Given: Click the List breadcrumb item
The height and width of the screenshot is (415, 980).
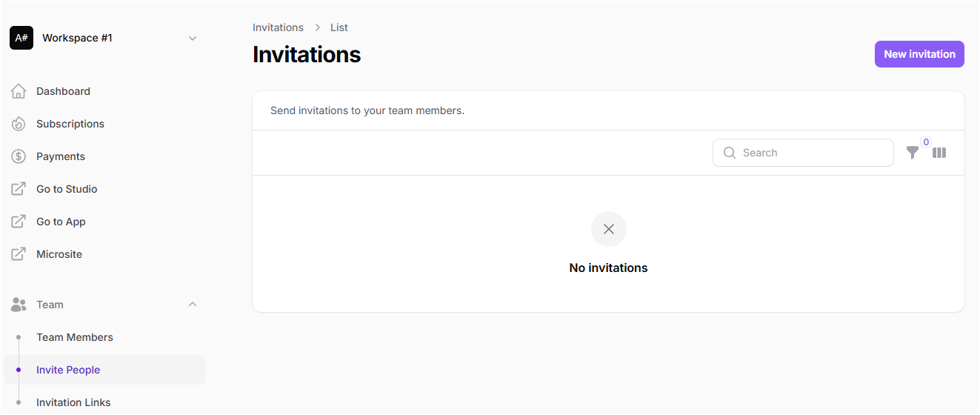Looking at the screenshot, I should tap(339, 27).
